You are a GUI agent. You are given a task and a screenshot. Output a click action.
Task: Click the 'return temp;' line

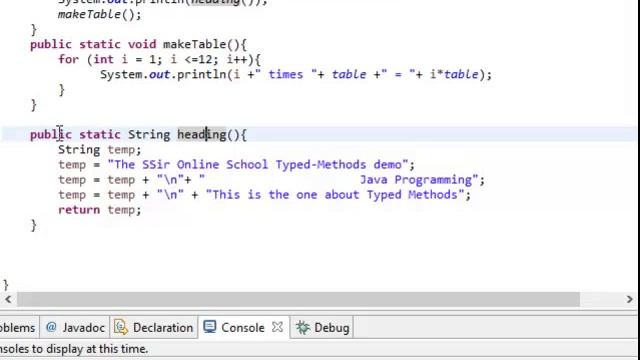click(x=100, y=210)
